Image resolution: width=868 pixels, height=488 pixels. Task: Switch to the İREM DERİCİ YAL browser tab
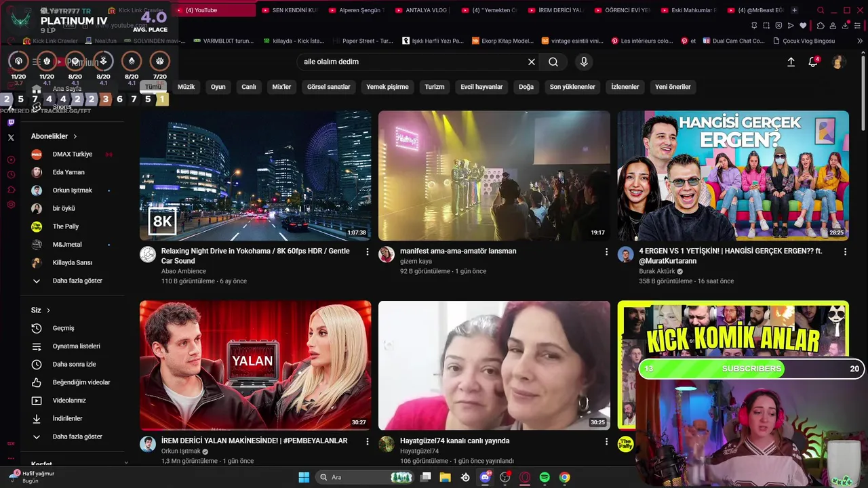coord(555,10)
